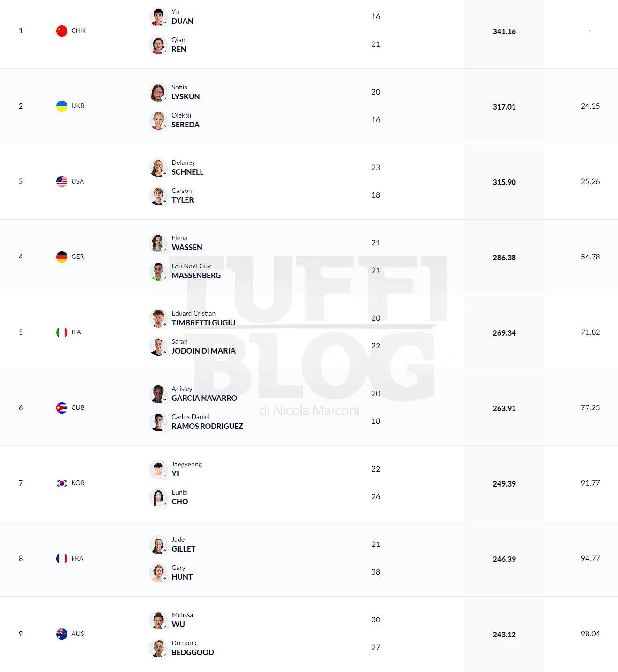Open Eunbi CHO's profile link
This screenshot has height=672, width=618.
click(180, 497)
